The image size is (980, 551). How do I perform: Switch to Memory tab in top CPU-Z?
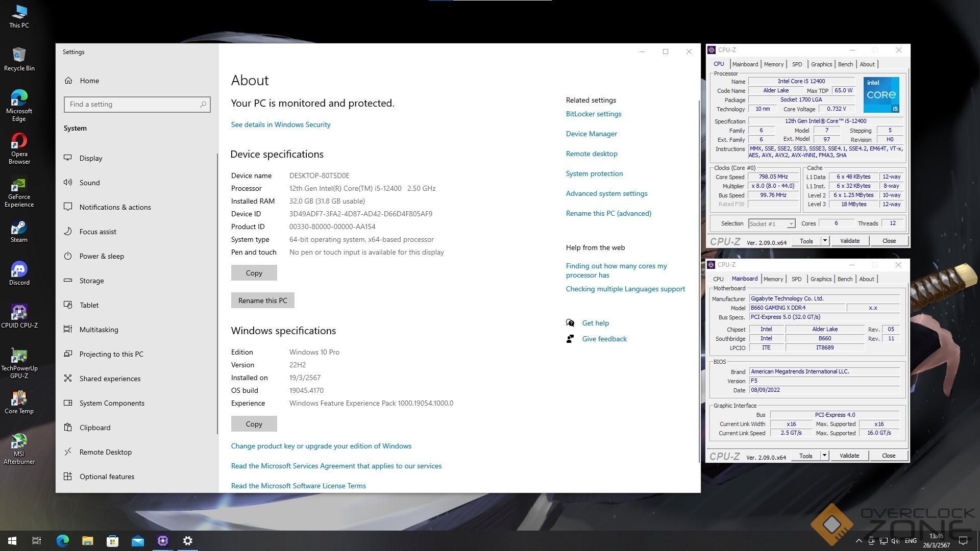pyautogui.click(x=773, y=64)
